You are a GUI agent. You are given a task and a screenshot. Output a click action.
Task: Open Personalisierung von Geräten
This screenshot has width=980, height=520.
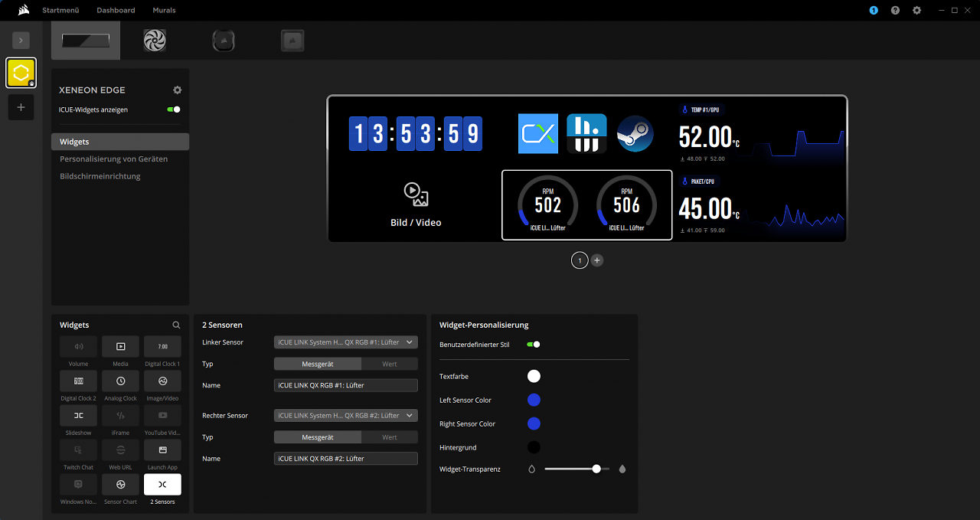pos(114,159)
